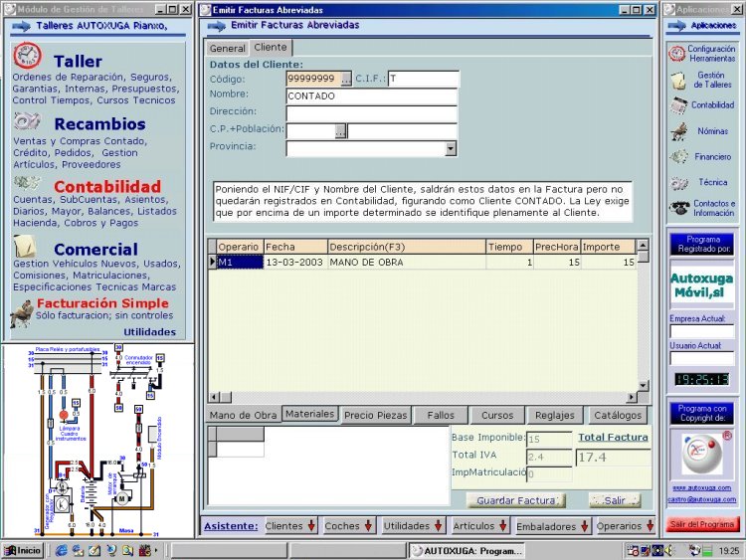This screenshot has width=746, height=560.
Task: Open the Embaladores assistant dropdown
Action: 553,526
